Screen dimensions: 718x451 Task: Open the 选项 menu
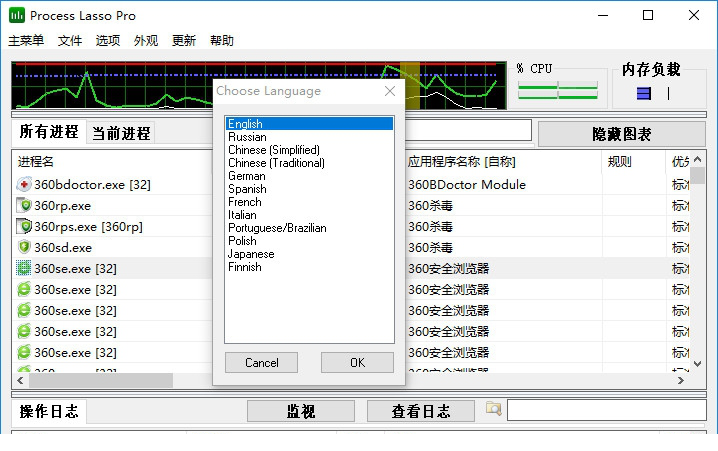108,41
